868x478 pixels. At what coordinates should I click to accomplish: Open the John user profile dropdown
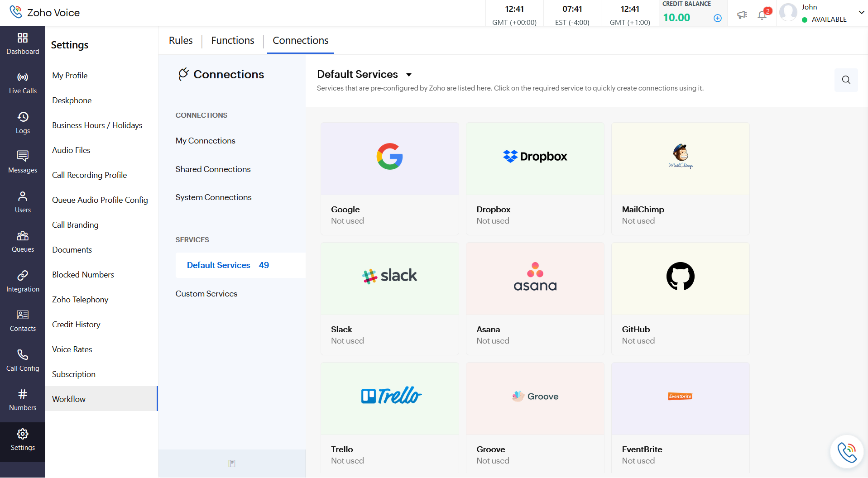861,13
